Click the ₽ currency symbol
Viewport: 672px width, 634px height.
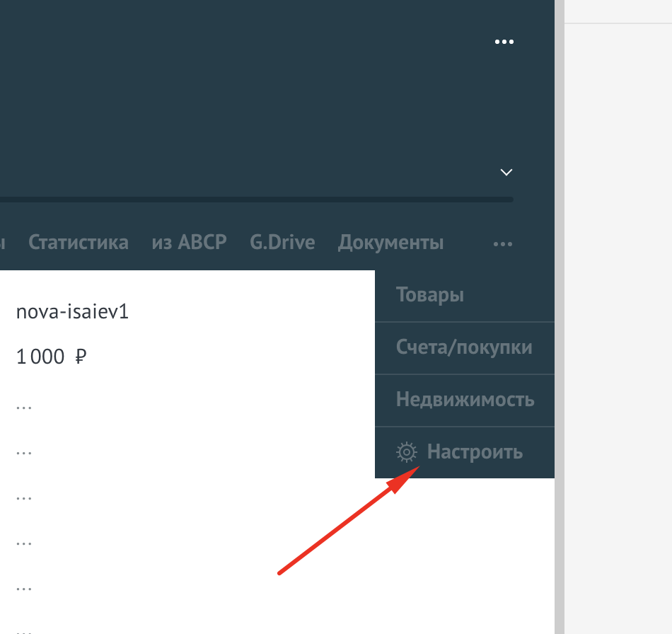[x=80, y=357]
